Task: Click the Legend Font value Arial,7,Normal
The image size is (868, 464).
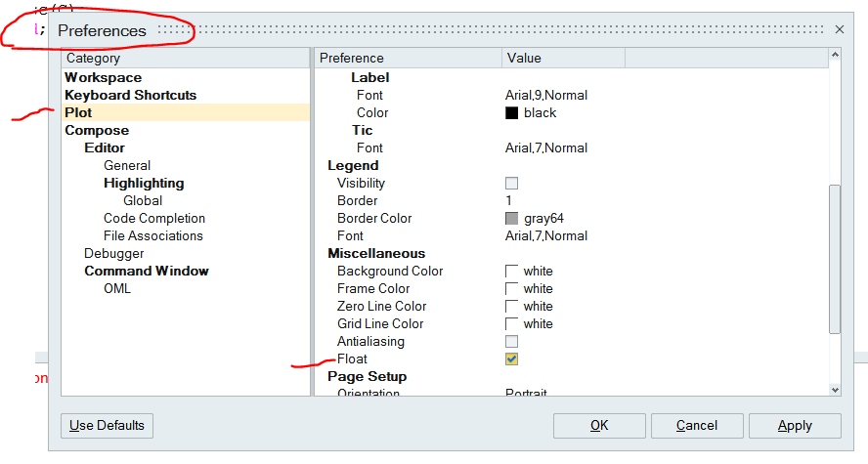Action: point(546,236)
